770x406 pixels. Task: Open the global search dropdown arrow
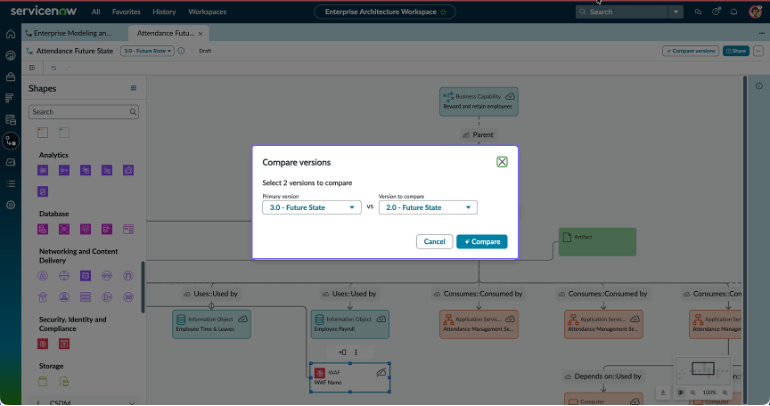[676, 12]
